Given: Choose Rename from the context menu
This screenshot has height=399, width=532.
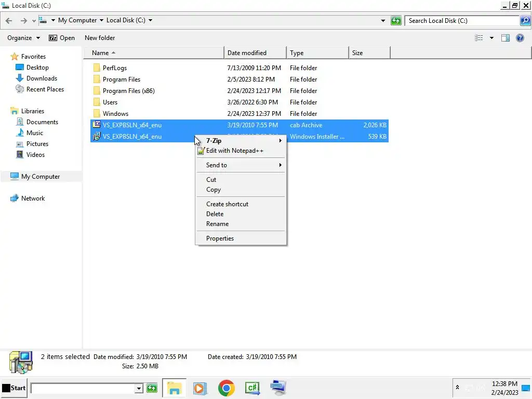Looking at the screenshot, I should click(241, 224).
